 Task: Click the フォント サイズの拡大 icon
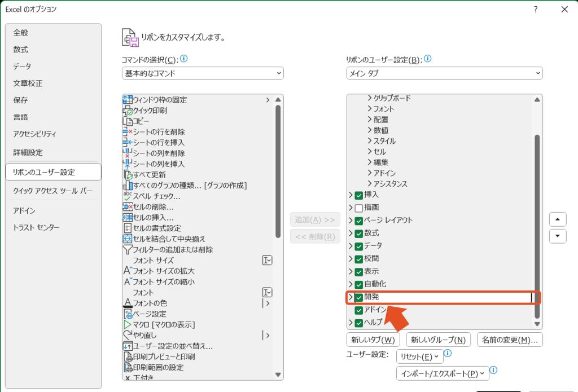coord(128,270)
